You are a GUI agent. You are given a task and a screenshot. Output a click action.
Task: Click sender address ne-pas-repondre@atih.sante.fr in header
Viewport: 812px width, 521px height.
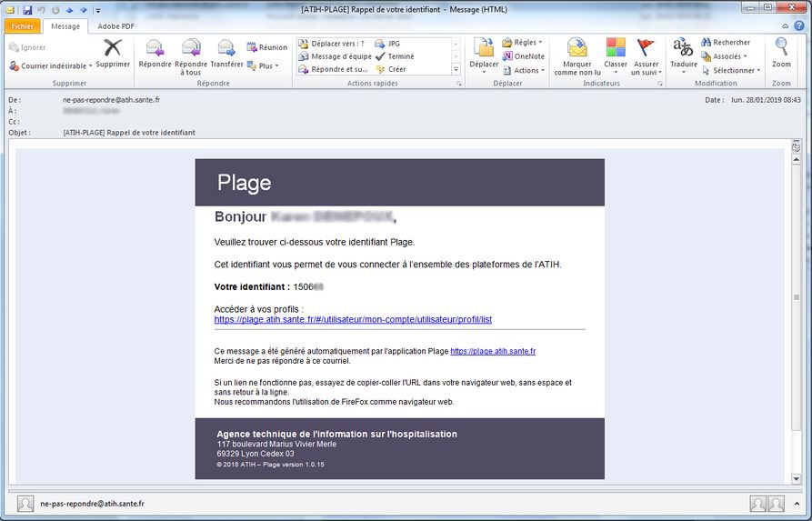click(111, 100)
